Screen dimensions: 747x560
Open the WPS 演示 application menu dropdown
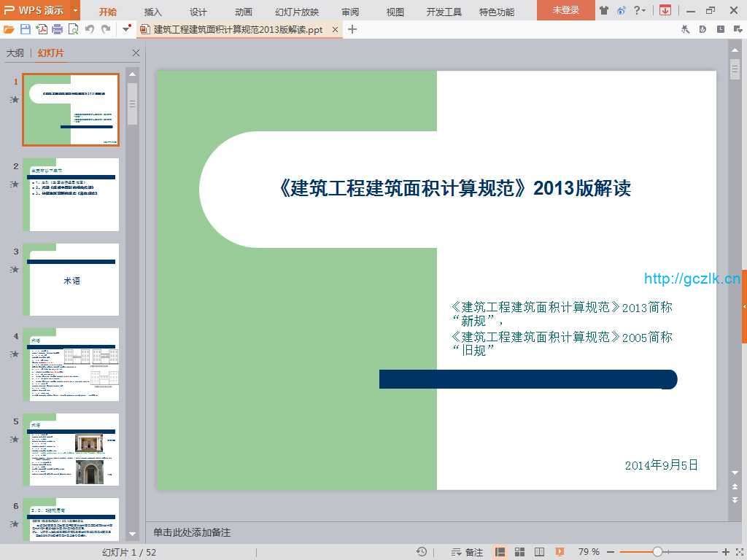click(x=75, y=10)
